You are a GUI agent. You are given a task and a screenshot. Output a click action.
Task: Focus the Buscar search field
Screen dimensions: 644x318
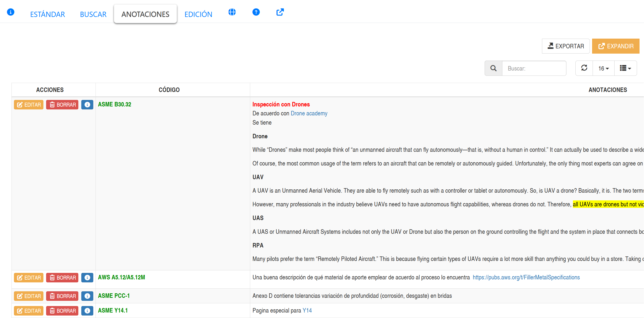pyautogui.click(x=534, y=68)
